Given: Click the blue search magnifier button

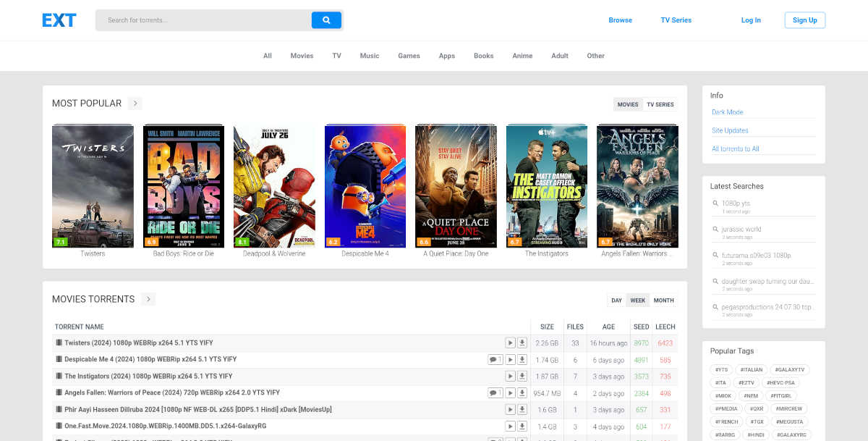Looking at the screenshot, I should tap(326, 20).
